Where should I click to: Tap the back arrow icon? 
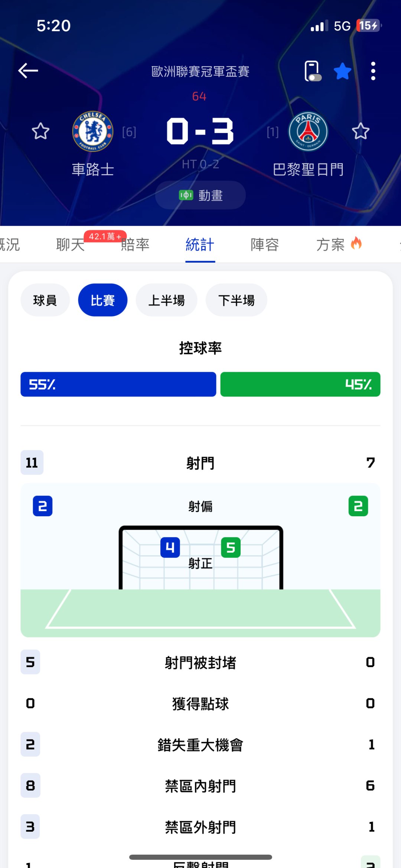point(28,71)
